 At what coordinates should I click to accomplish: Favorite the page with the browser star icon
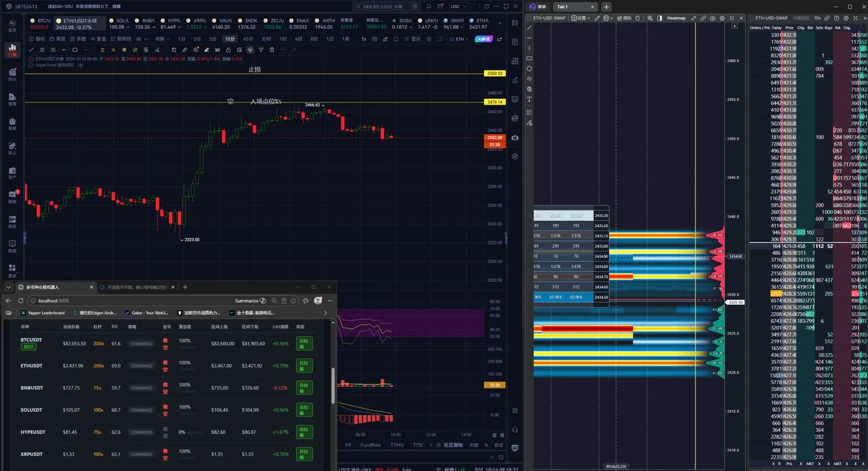294,300
